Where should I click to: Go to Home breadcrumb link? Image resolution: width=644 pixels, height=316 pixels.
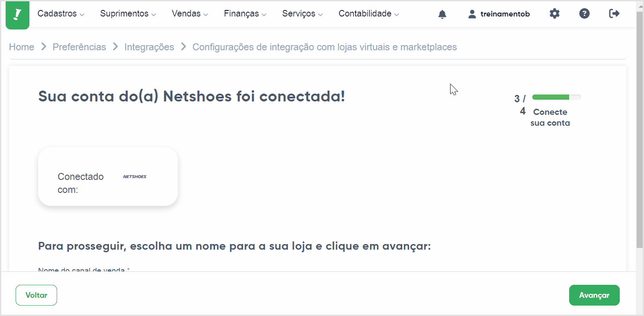point(22,47)
